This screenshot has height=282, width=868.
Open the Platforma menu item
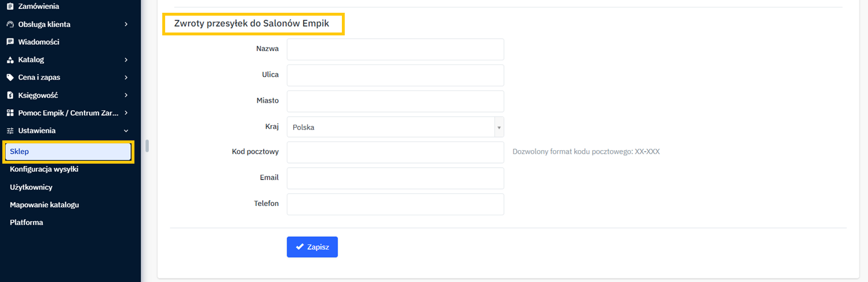(x=27, y=222)
